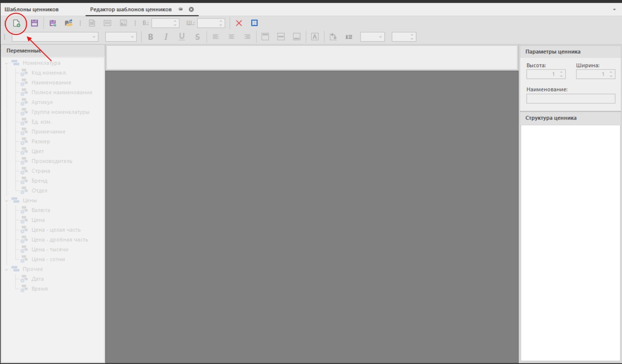Toggle bold formatting
This screenshot has width=622, height=364.
pyautogui.click(x=150, y=37)
